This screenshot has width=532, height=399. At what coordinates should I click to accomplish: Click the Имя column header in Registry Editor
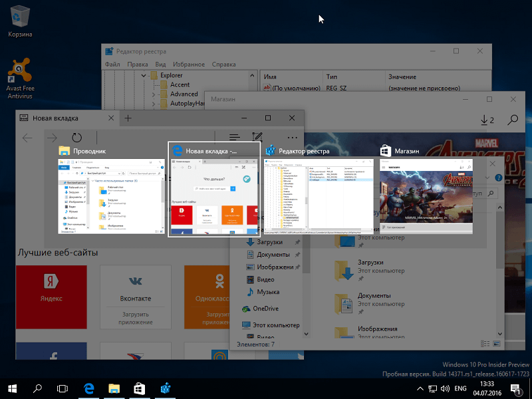point(291,77)
